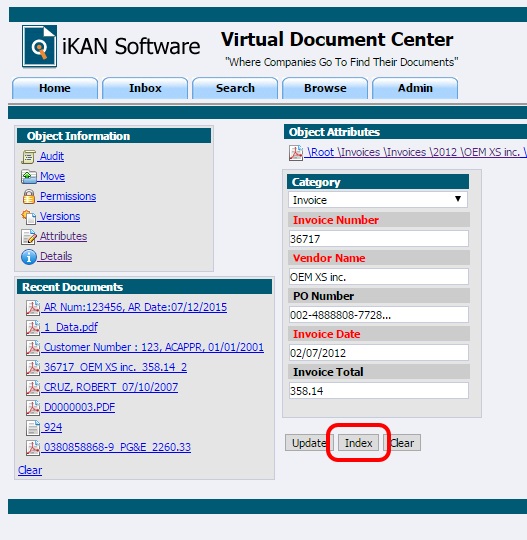
Task: Open the 1_Data.pdf document link
Action: point(71,327)
